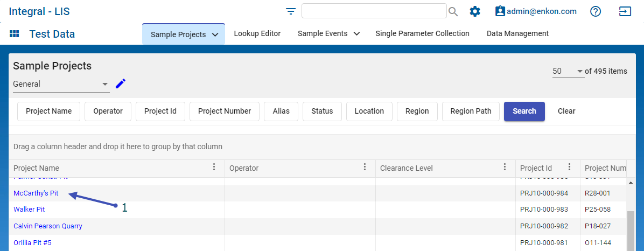
Task: Open the McCarthy's Pit project link
Action: point(36,193)
